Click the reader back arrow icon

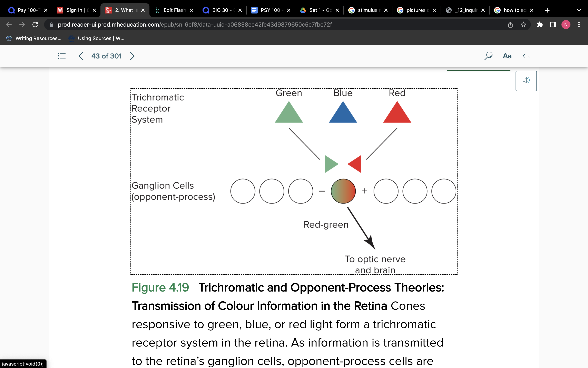(x=526, y=56)
